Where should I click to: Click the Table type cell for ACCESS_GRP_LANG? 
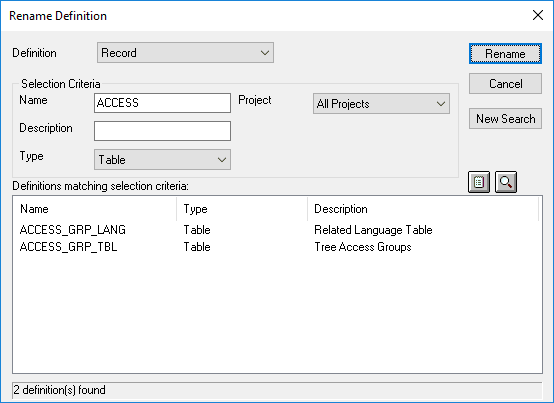pos(197,230)
